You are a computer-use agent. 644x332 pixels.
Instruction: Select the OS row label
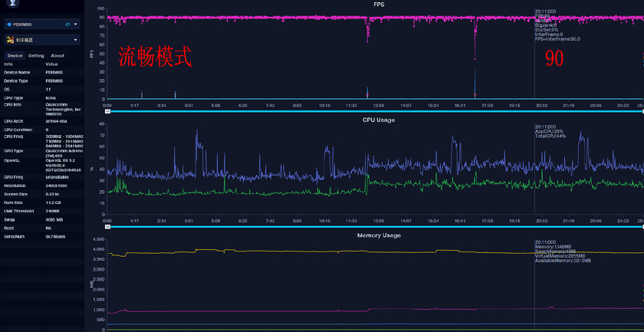(6, 89)
